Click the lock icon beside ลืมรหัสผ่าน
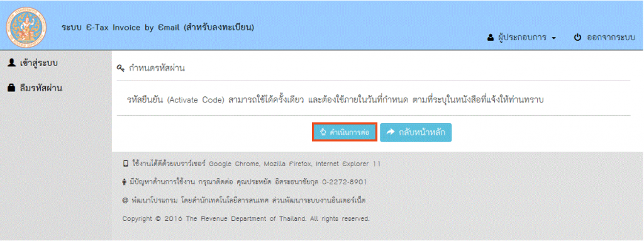Screen dimensions: 644x241 (12, 87)
